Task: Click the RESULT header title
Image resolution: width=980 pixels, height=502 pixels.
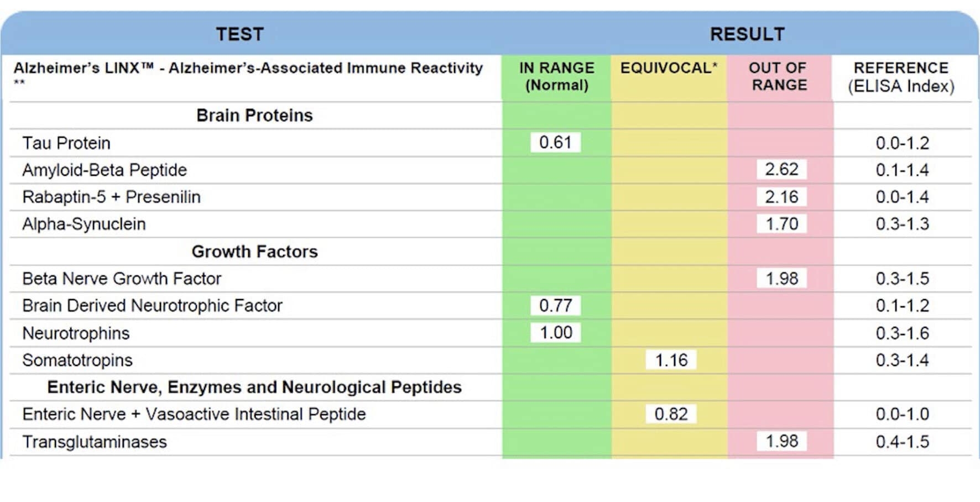Action: (747, 34)
